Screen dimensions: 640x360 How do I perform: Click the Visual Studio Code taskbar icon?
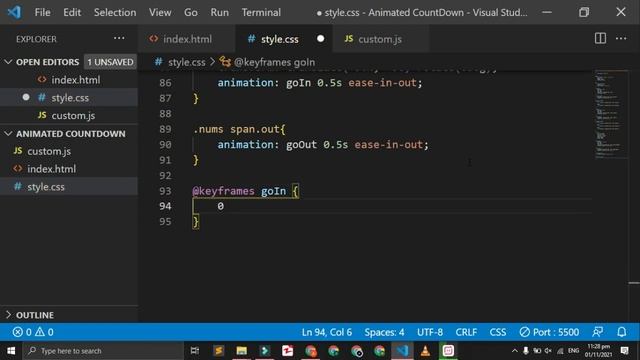402,351
